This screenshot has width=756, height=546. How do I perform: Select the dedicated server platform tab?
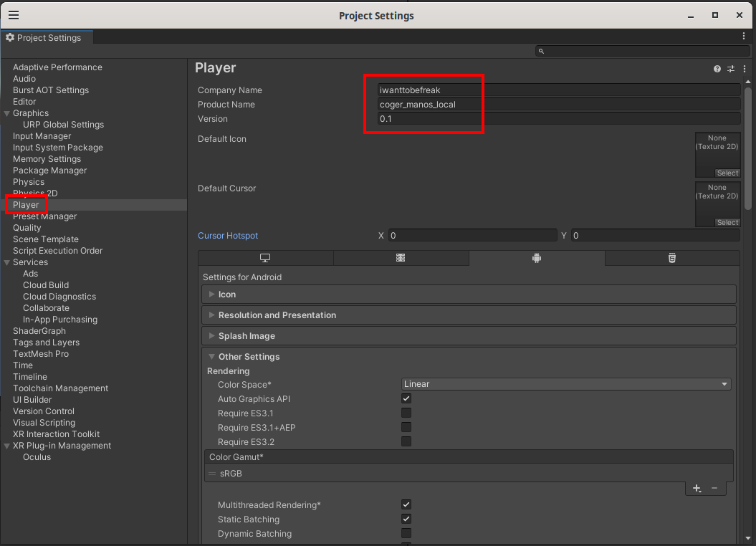401,258
